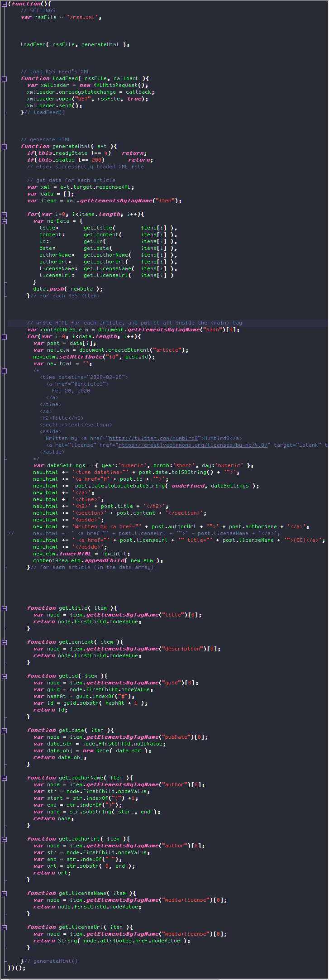The image size is (329, 980).
Task: Fold the for loop over items.length
Action: click(x=4, y=214)
